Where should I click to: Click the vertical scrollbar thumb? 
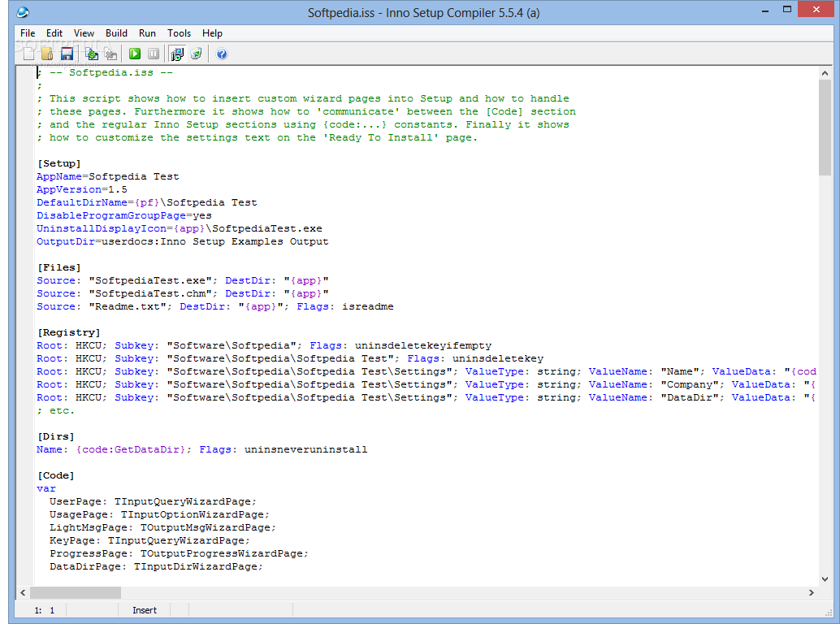click(825, 128)
